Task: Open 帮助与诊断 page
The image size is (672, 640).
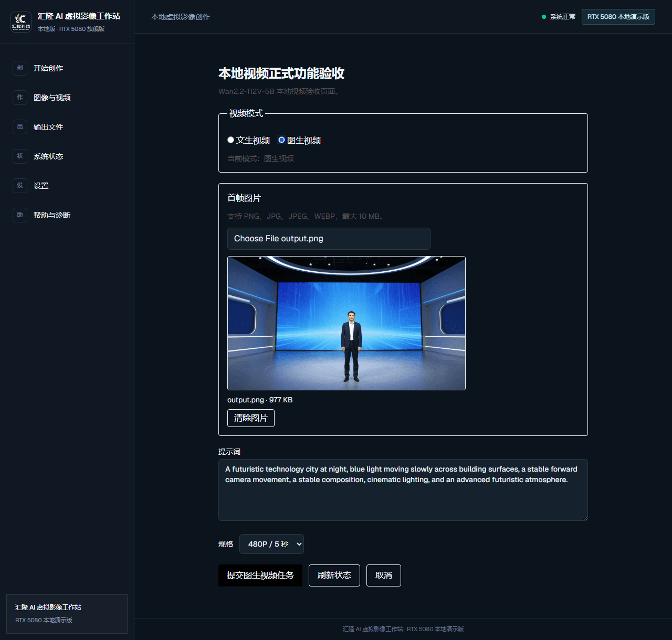Action: [x=67, y=215]
